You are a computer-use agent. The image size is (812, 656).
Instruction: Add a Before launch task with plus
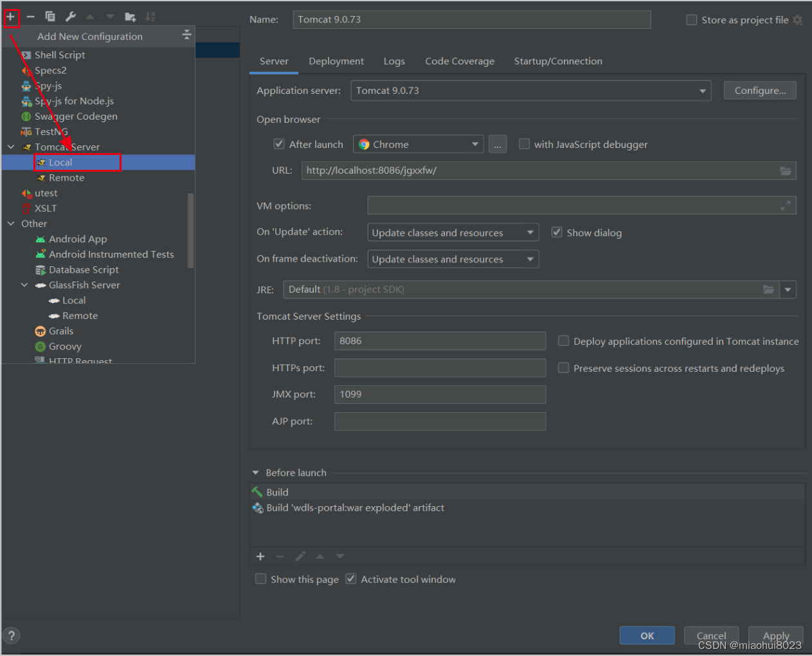pyautogui.click(x=260, y=557)
